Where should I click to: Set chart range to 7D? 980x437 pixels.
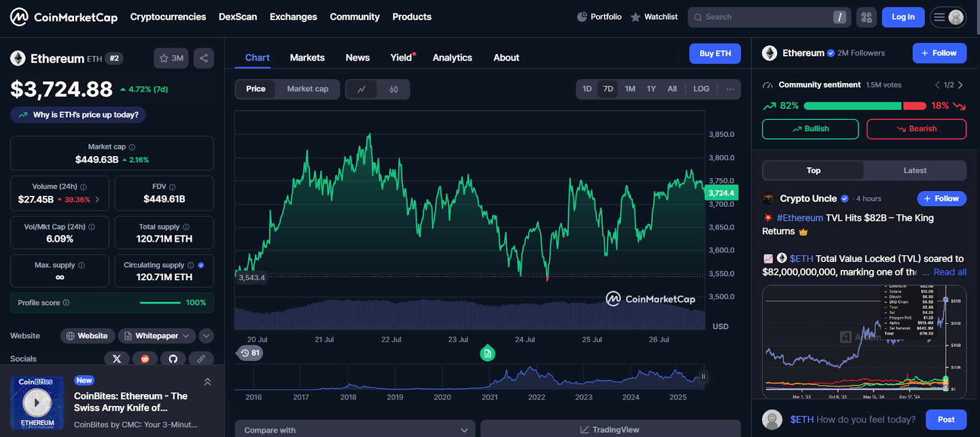[608, 89]
